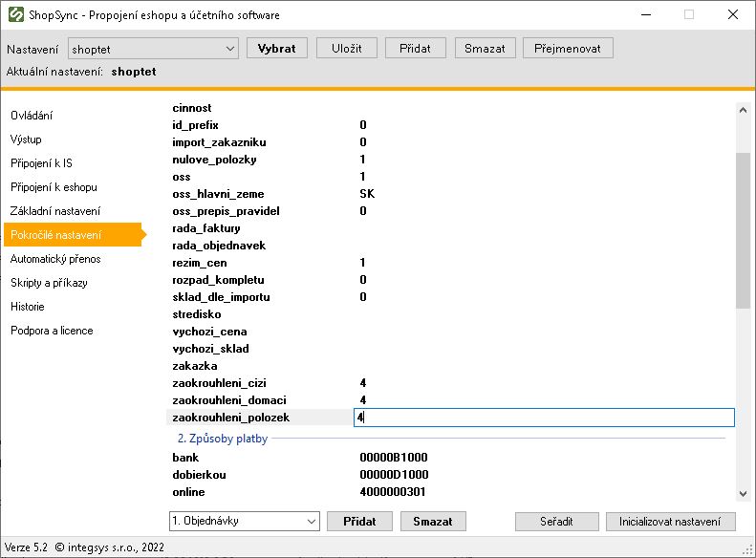Rename the profile with the Přejmenovat button

pyautogui.click(x=568, y=48)
